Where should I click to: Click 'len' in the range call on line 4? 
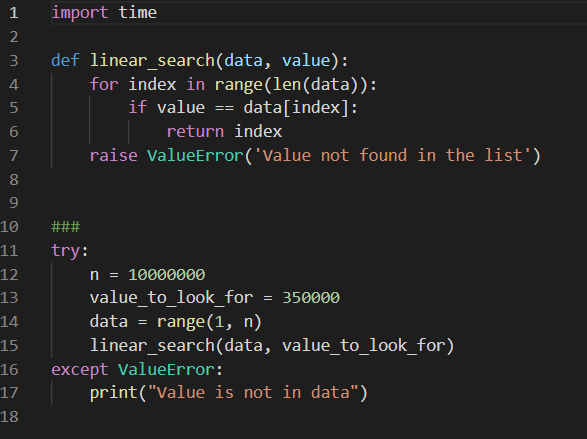[x=287, y=84]
